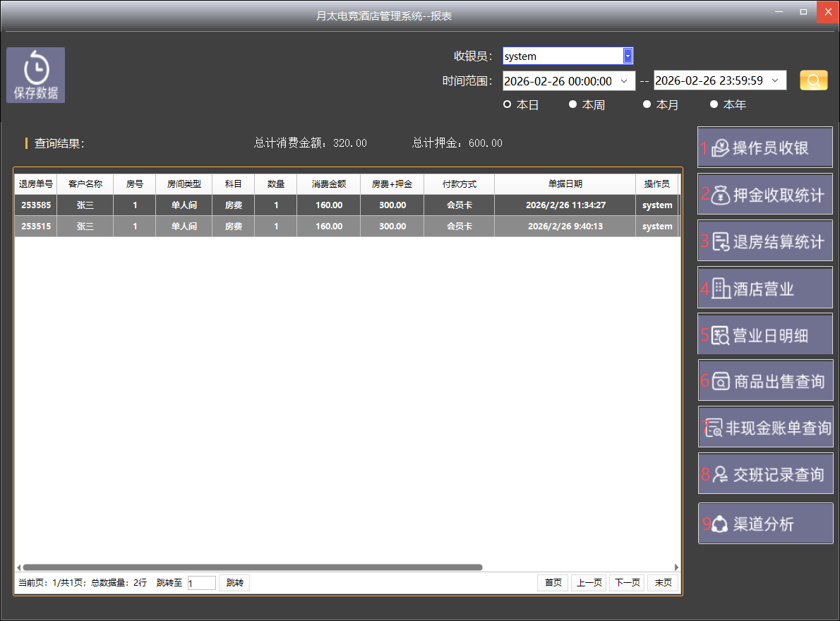Open 渠道分析 channel analysis
The width and height of the screenshot is (840, 621).
(x=764, y=523)
